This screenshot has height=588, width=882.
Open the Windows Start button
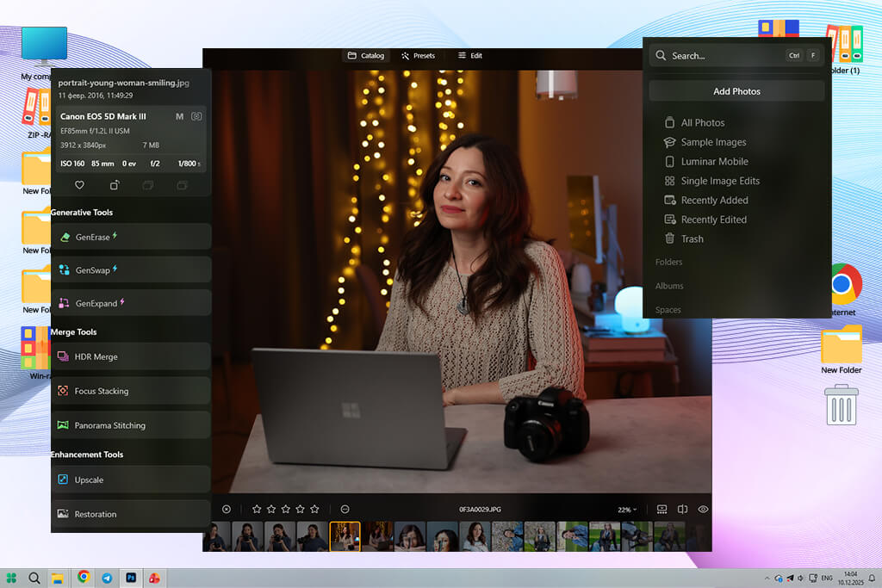coord(11,578)
